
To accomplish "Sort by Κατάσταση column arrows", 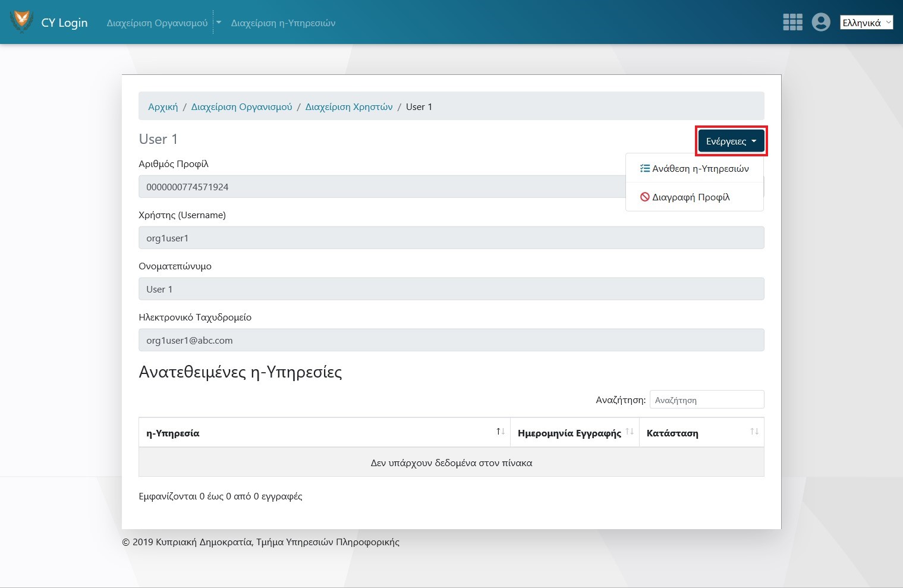I will point(754,432).
